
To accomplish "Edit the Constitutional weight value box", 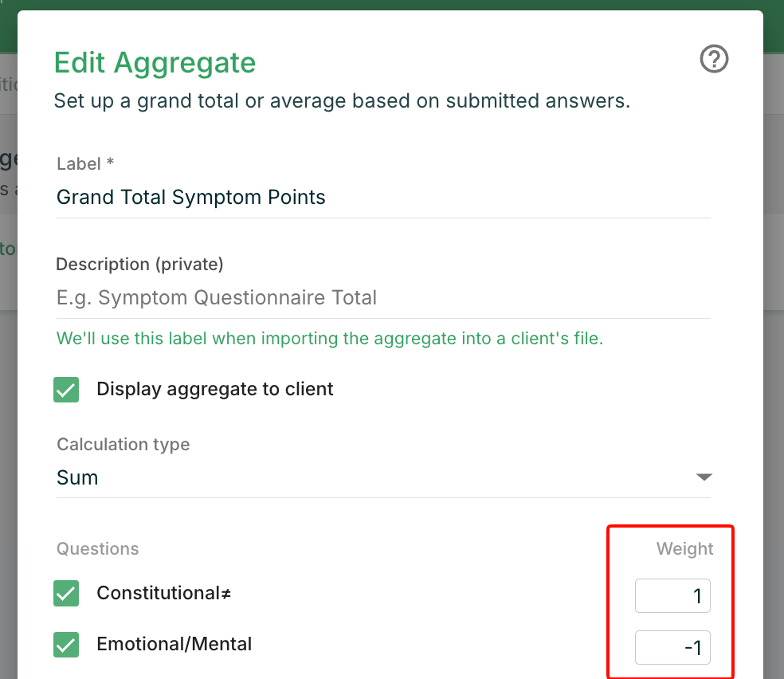I will tap(672, 596).
